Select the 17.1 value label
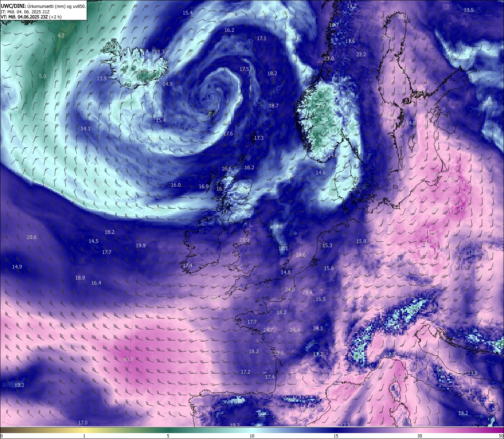This screenshot has width=504, height=439. coord(261,38)
